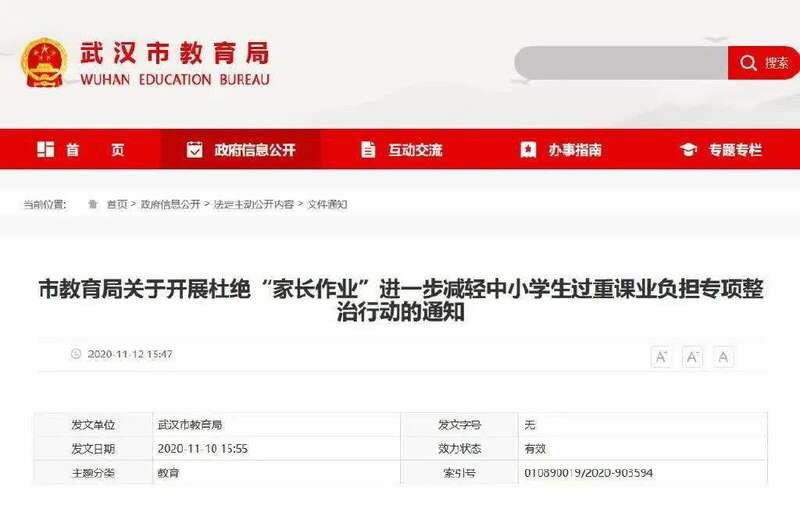Click inside the search input field

620,63
